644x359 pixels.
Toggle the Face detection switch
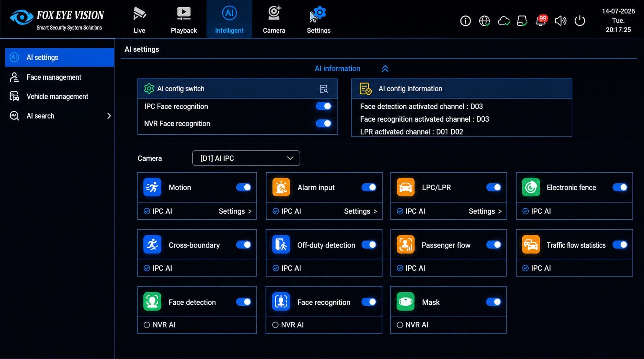244,302
